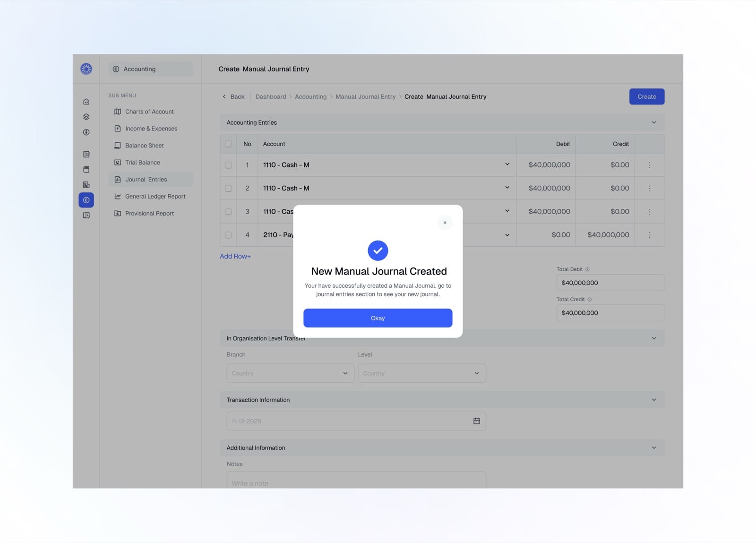
Task: Go back using the Back arrow
Action: point(233,96)
